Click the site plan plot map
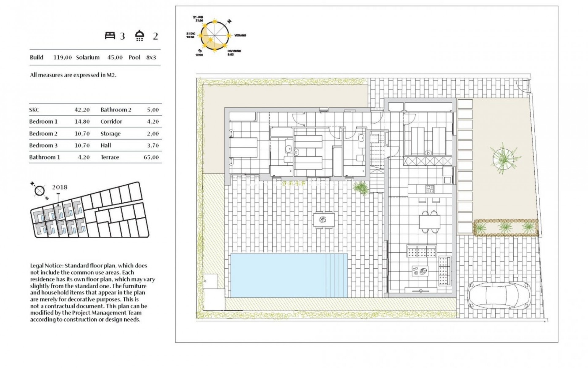This screenshot has width=588, height=368. (89, 210)
